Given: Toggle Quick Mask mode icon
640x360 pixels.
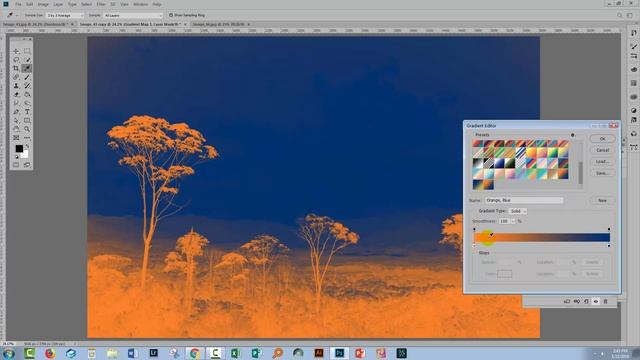Looking at the screenshot, I should [16, 165].
